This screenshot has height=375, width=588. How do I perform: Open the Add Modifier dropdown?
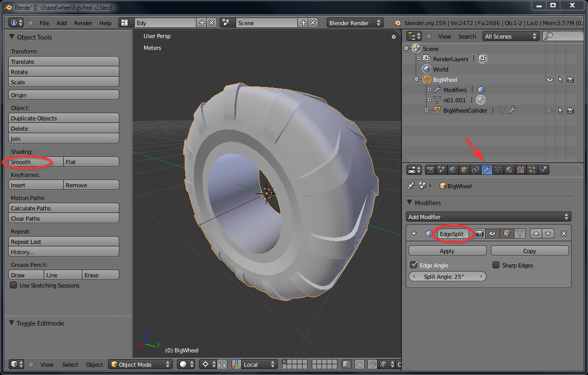point(489,217)
